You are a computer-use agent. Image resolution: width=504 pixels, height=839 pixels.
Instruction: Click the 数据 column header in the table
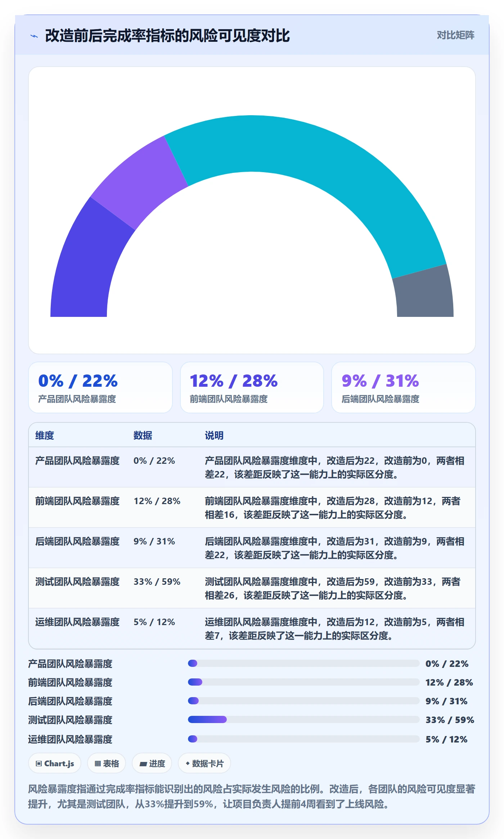(143, 435)
